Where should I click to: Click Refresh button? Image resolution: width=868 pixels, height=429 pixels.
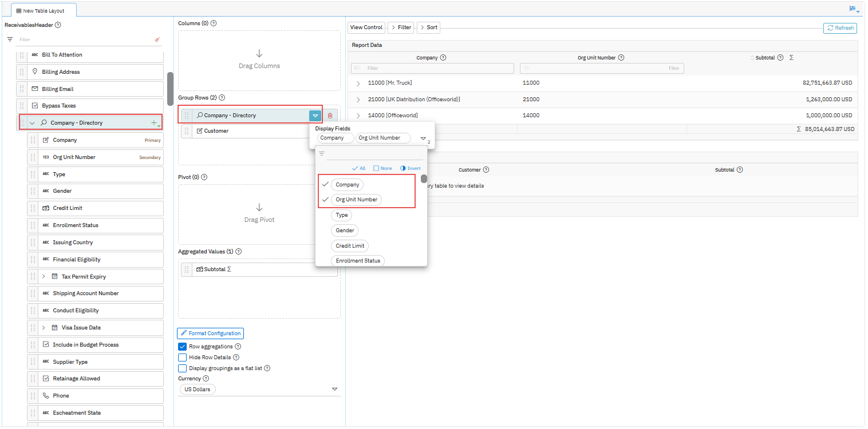point(841,28)
